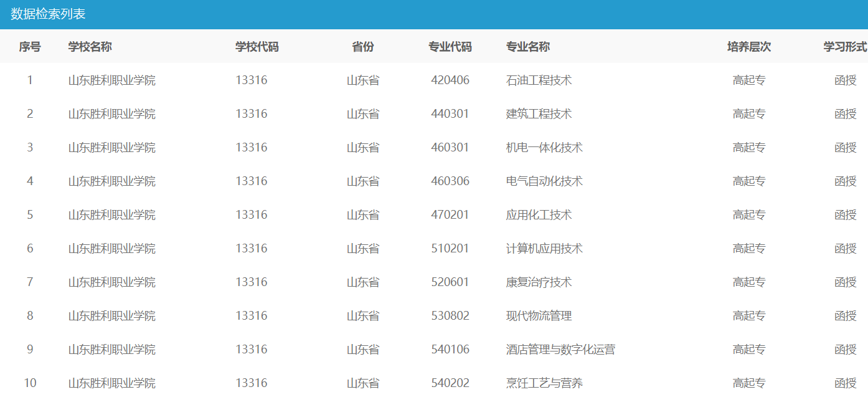Click 山东胜利职业学院 in the 机电一体化技术 row
Screen dimensions: 868x397
point(112,148)
